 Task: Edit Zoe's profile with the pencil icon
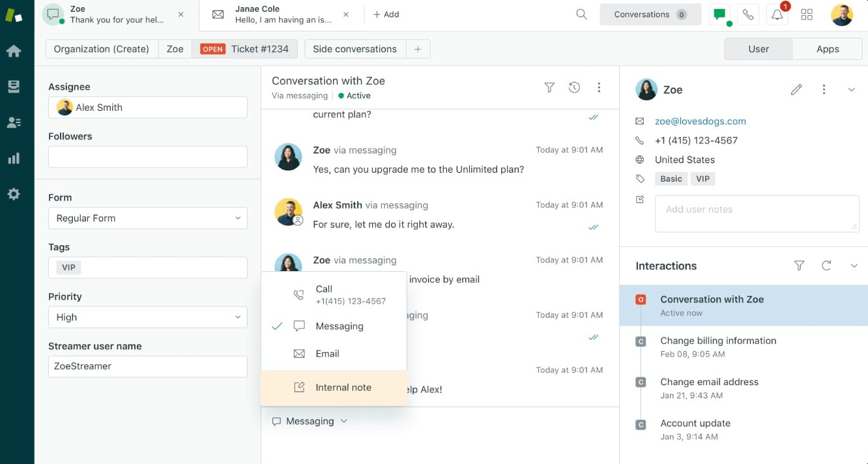[796, 89]
